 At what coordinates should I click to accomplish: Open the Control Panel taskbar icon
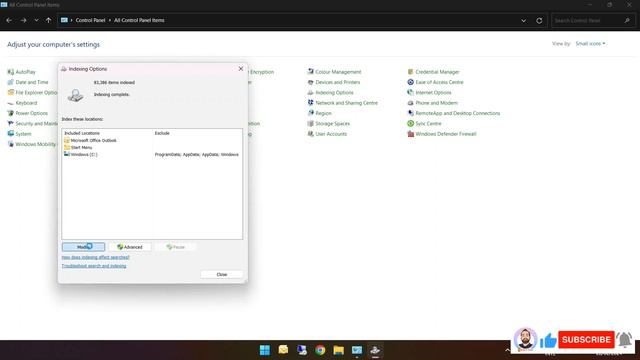point(357,350)
